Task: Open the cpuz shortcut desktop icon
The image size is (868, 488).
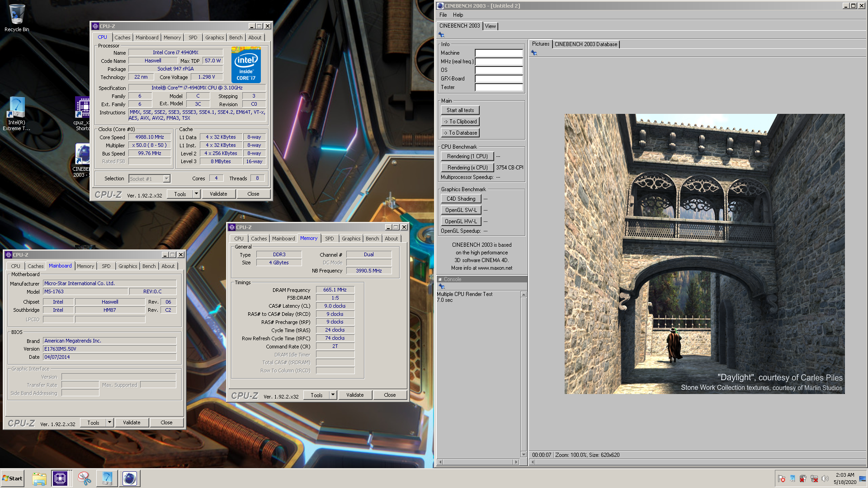Action: point(82,114)
